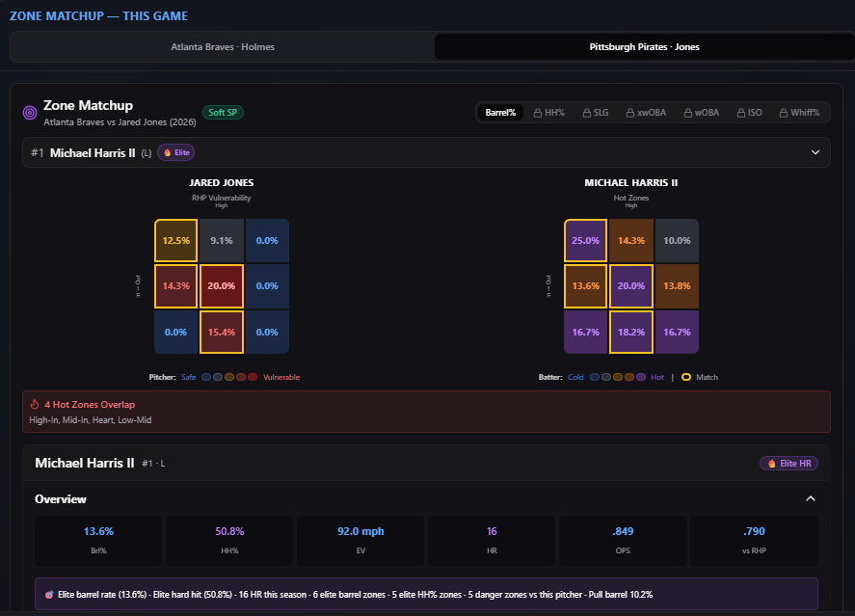This screenshot has height=616, width=855.
Task: Click the Safe label in pitcher legend
Action: (189, 377)
